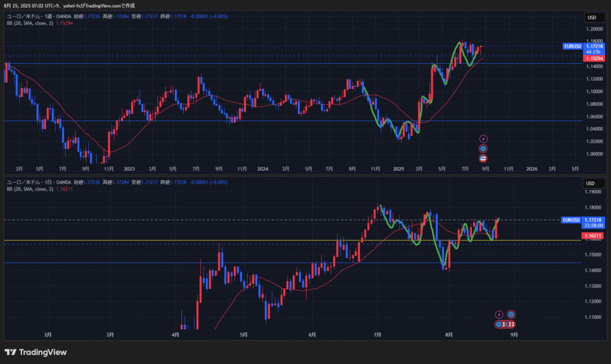
Task: Click the 2月 label on the daily time axis
Action: click(x=48, y=335)
